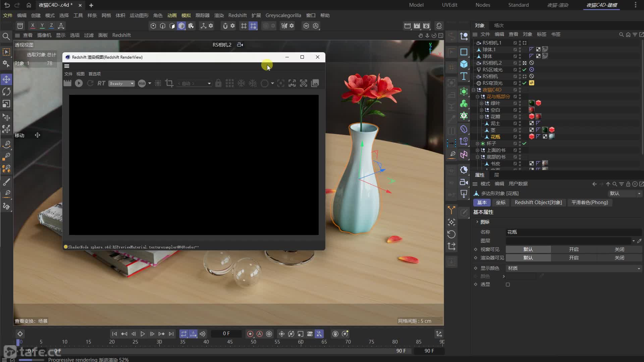
Task: Expand the 绿叶 group
Action: (481, 103)
